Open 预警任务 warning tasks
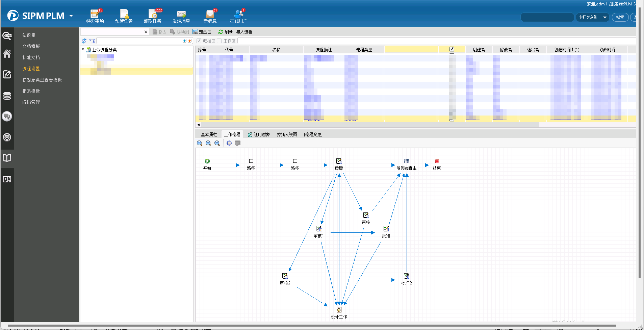This screenshot has width=644, height=330. click(x=124, y=16)
